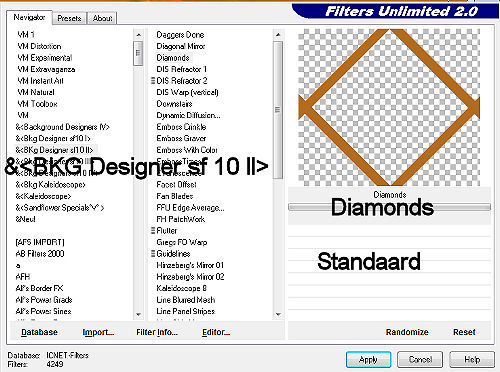Select the Navigator tab
The image size is (500, 372).
[x=29, y=17]
